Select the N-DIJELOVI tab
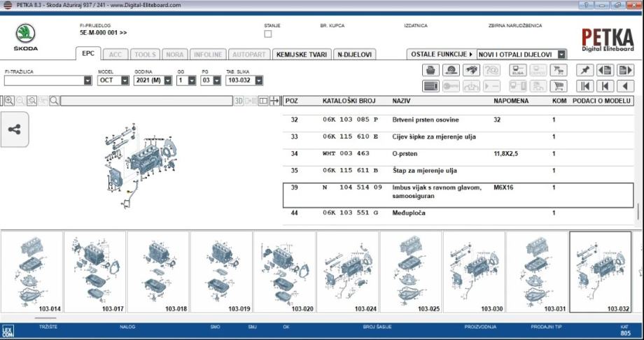Image resolution: width=644 pixels, height=340 pixels. click(x=354, y=55)
